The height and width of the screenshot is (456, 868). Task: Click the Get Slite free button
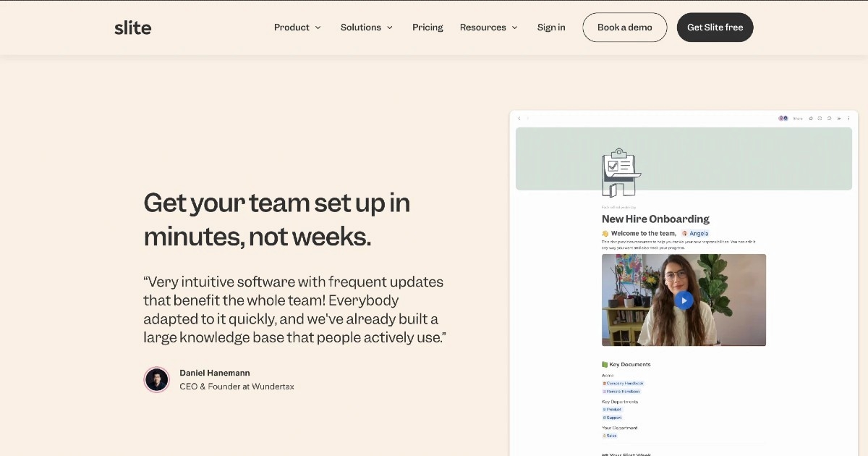715,28
